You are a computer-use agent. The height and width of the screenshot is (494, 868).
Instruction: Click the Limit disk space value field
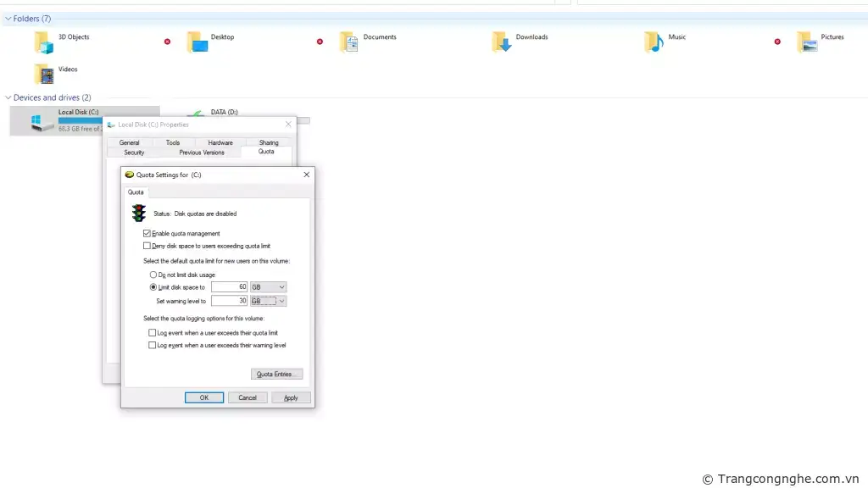pos(229,287)
